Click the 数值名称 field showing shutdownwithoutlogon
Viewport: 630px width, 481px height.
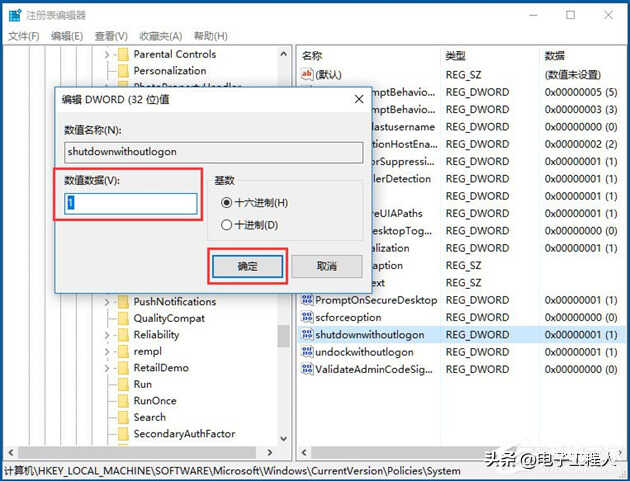[213, 152]
